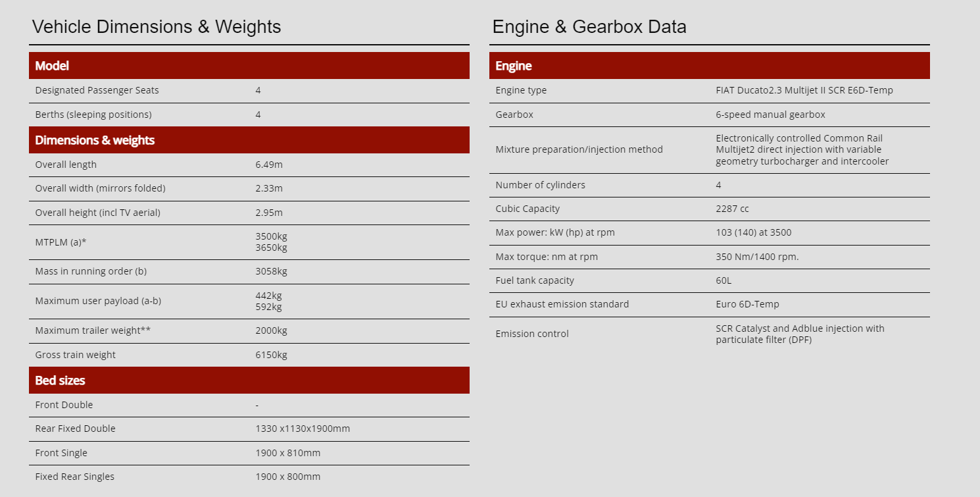Click the 'Front Single' bed label

[61, 453]
